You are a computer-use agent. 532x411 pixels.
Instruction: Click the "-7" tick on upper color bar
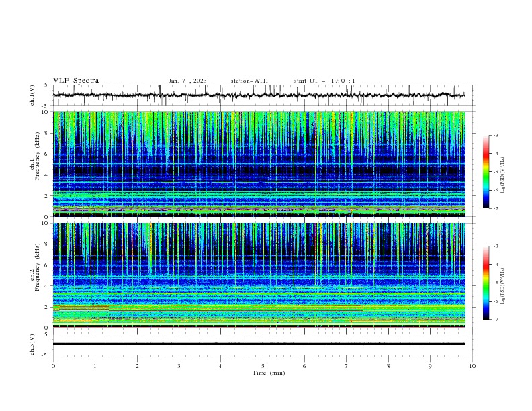click(495, 208)
